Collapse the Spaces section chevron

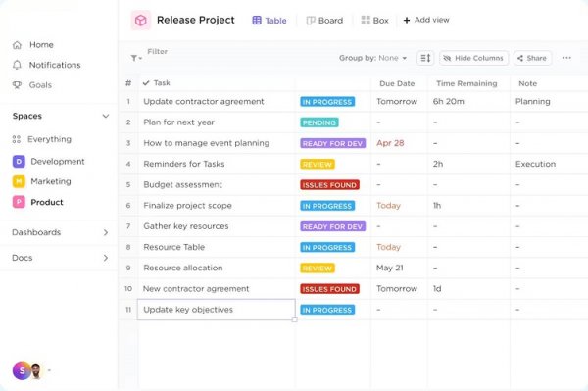coord(106,116)
